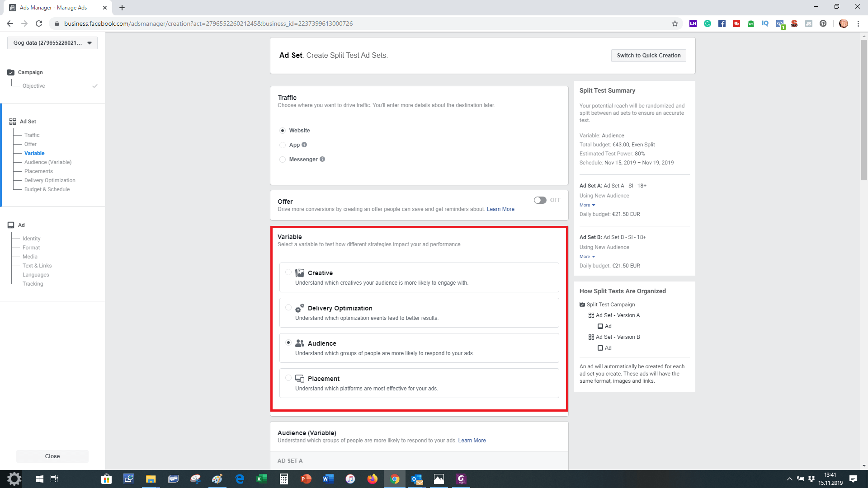Open the Gog data account dropdown
868x488 pixels.
point(52,43)
